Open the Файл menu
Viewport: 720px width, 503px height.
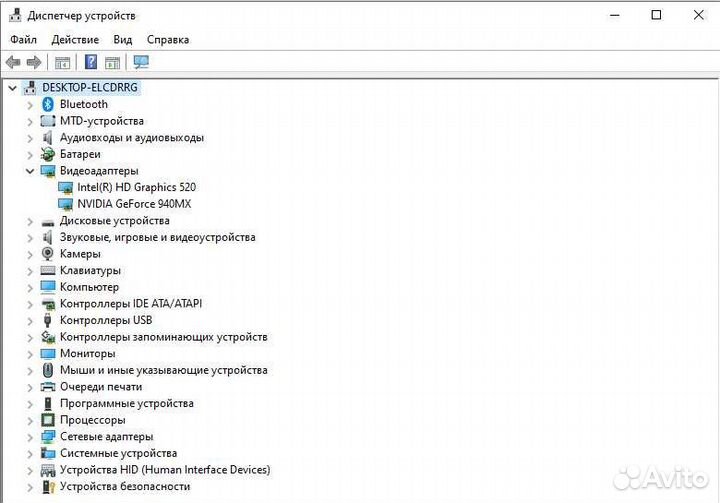tap(23, 40)
